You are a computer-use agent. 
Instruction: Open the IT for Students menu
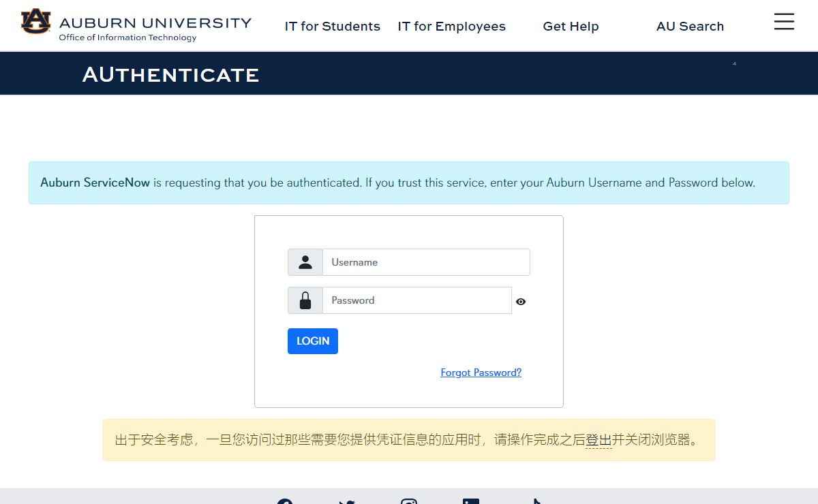pos(333,27)
